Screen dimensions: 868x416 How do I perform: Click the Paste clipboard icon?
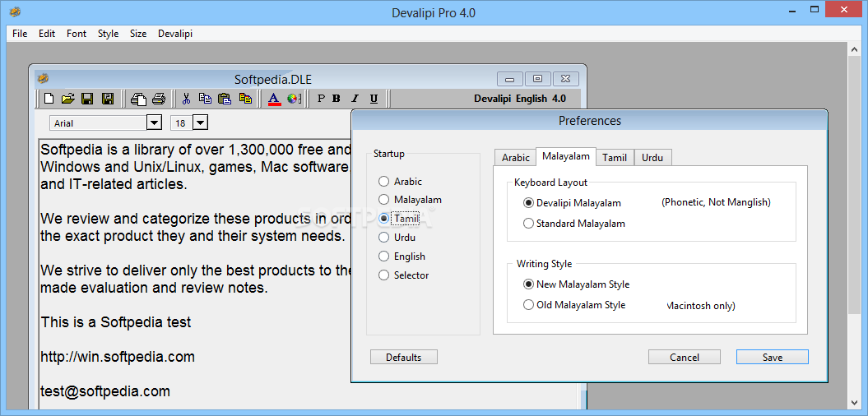[224, 99]
